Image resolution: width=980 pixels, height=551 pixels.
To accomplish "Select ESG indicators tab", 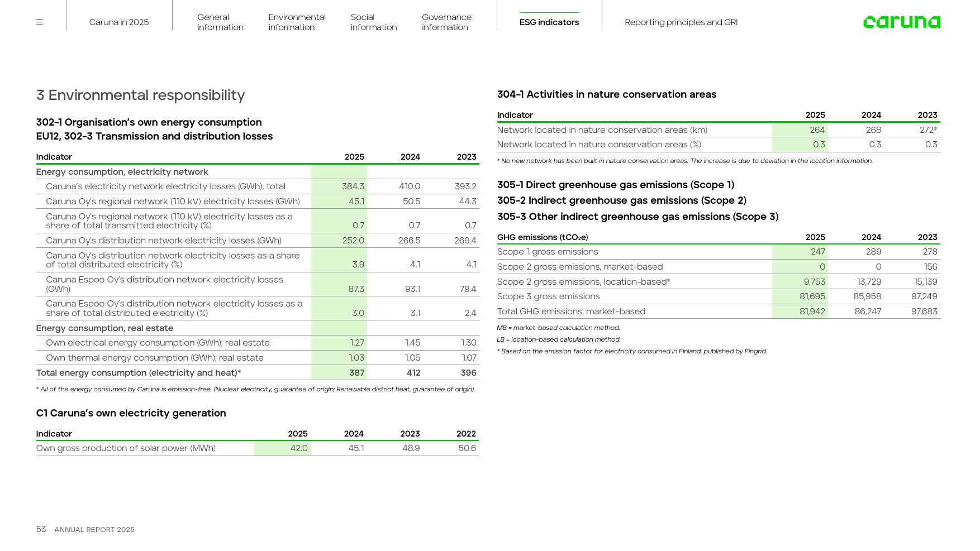I will click(x=549, y=22).
